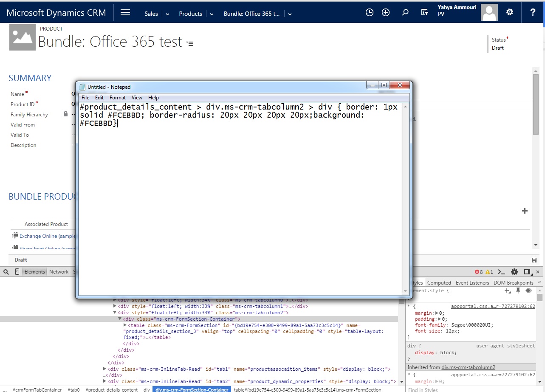
Task: Click Find in Styles search field
Action: tap(472, 389)
